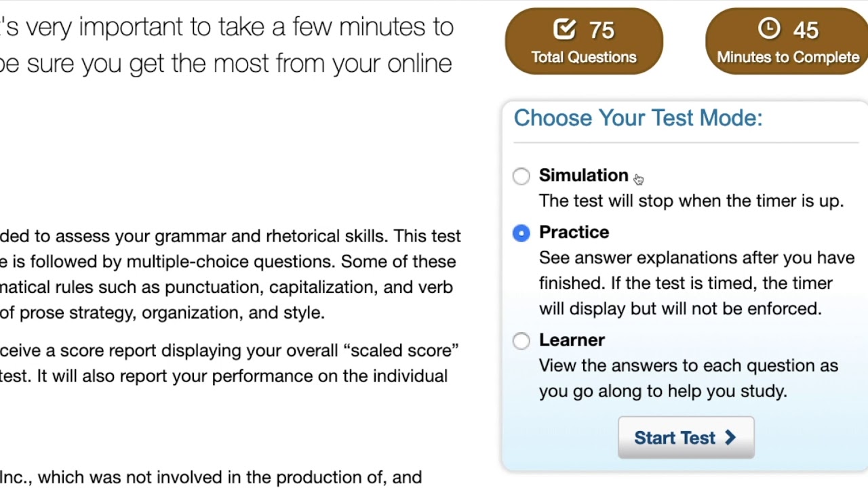Viewport: 868px width, 488px height.
Task: Click the Learner mode label
Action: coord(572,340)
